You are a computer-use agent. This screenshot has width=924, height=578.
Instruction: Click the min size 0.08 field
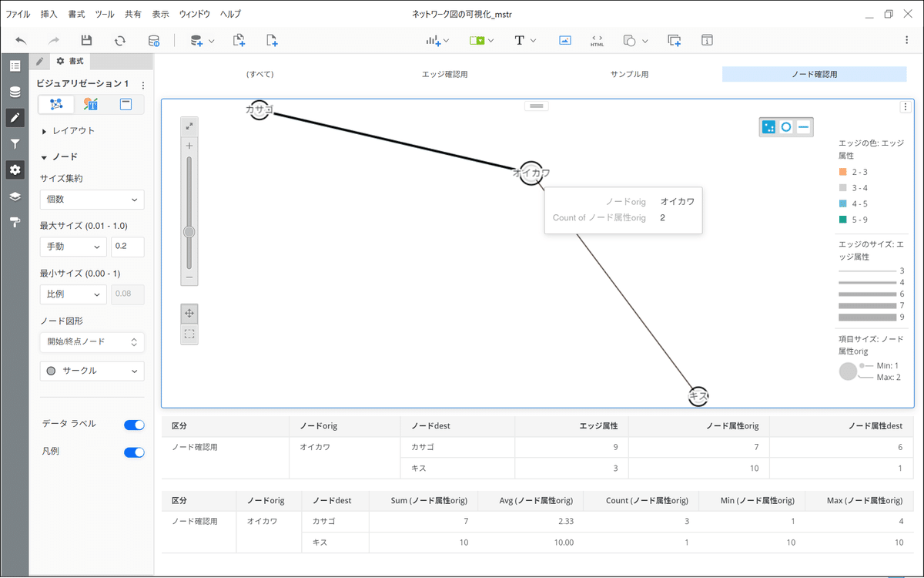[127, 294]
